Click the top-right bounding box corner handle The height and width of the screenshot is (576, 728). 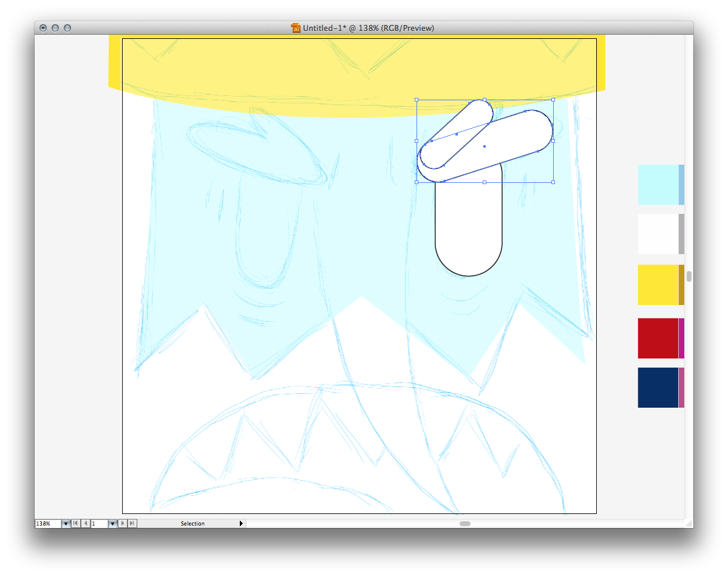tap(553, 100)
